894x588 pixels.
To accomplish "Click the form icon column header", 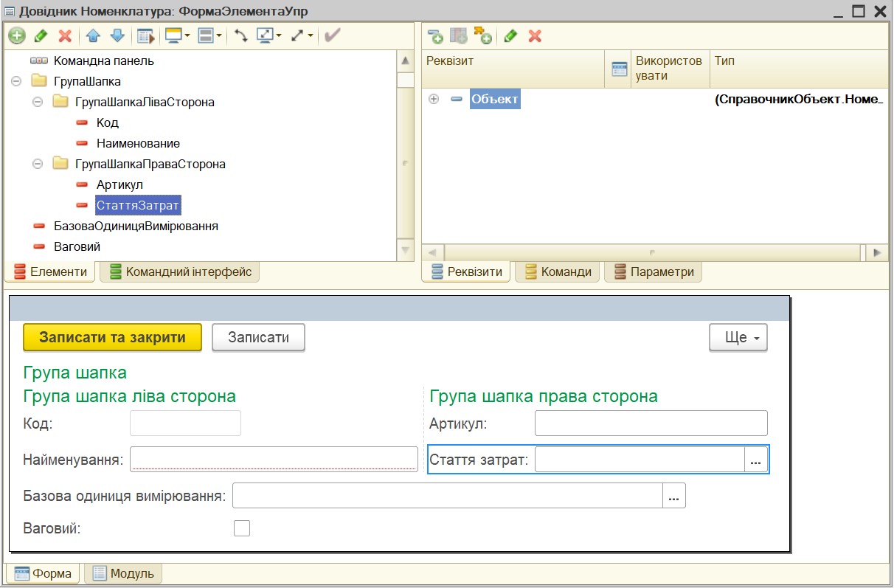I will click(x=619, y=69).
